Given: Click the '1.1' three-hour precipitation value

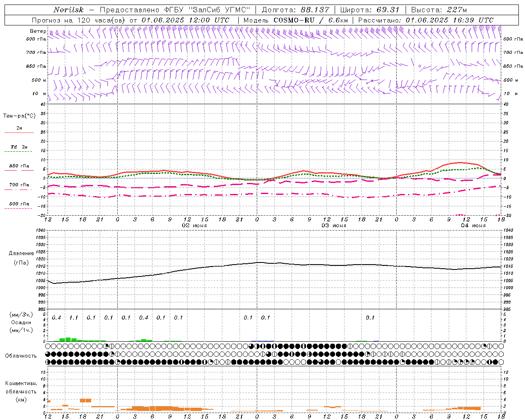Looking at the screenshot, I should tap(74, 318).
